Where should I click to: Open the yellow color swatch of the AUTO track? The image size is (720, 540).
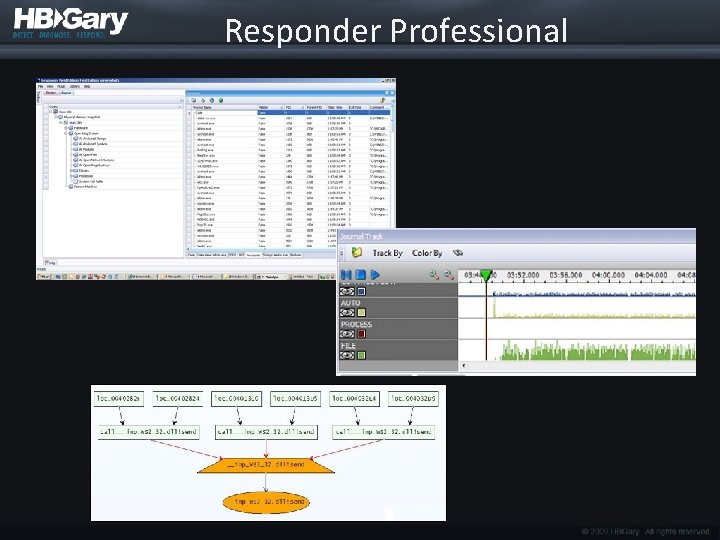tap(361, 312)
